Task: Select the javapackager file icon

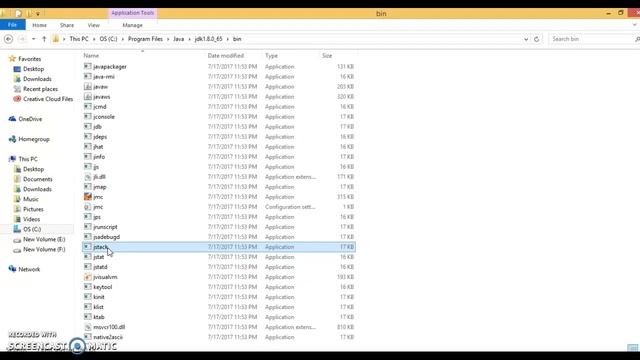Action: [x=87, y=66]
